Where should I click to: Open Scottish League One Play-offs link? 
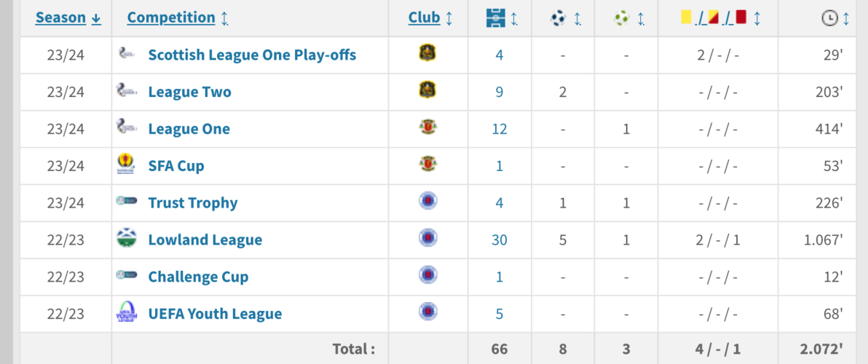point(252,55)
